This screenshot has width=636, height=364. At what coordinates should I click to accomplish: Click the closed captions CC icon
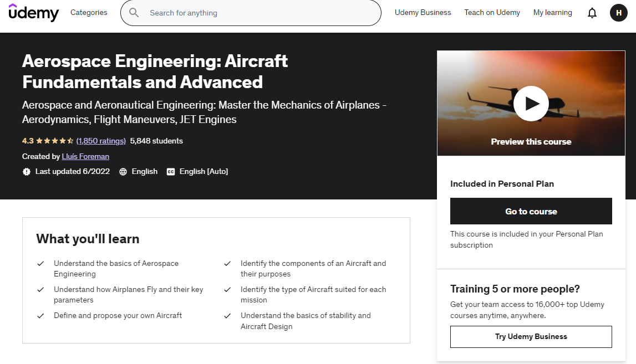coord(171,172)
